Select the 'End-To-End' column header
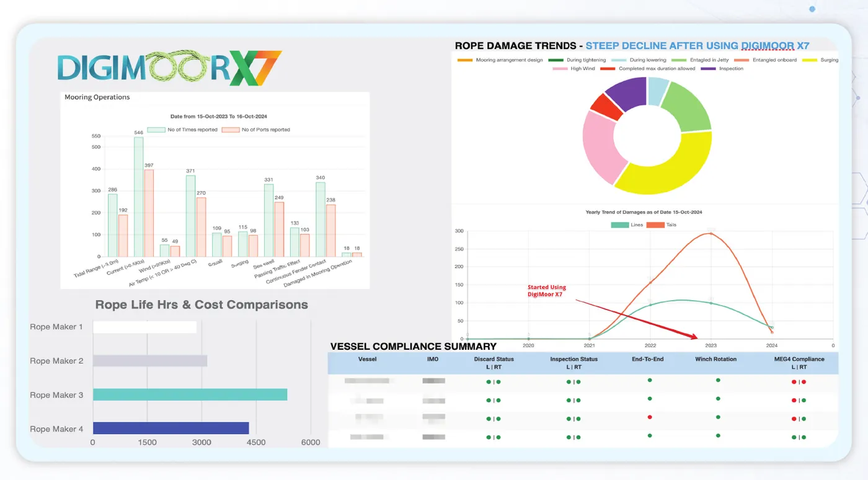The height and width of the screenshot is (480, 868). coord(648,359)
